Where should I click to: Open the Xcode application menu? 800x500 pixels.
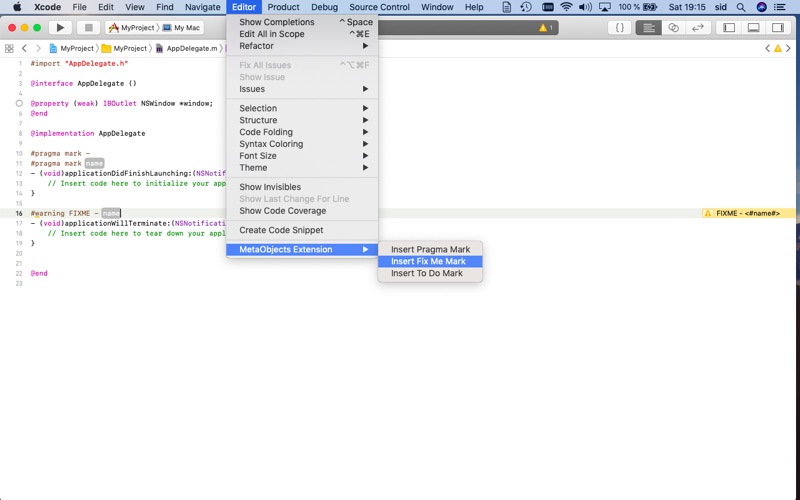(47, 7)
